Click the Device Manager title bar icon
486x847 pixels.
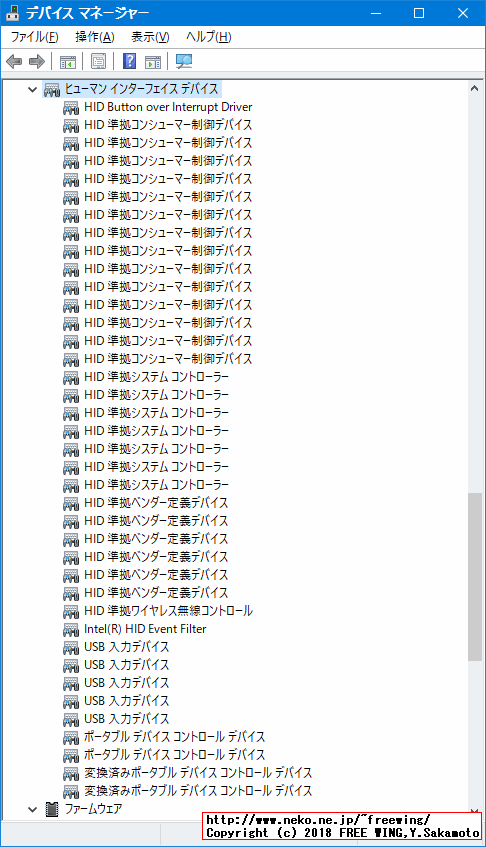coord(12,13)
